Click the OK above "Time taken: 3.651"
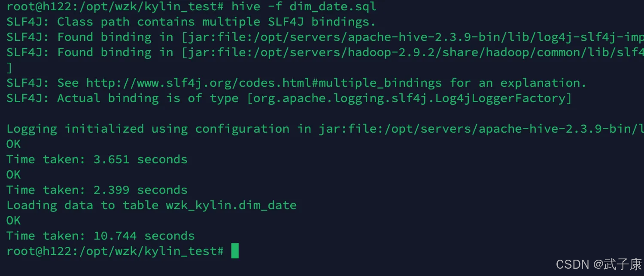Screen dimensions: 644x276 (x=13, y=144)
